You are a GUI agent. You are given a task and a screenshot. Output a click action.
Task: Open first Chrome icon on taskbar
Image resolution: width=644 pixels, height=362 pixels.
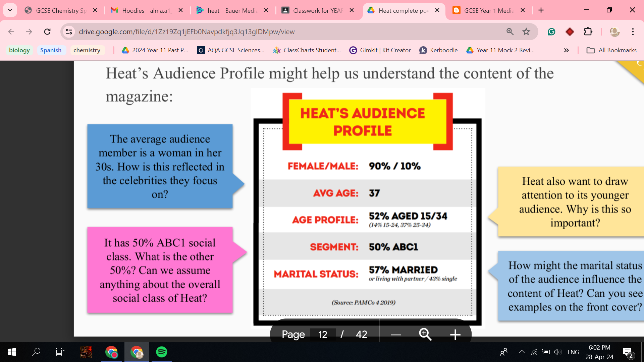[x=111, y=352]
